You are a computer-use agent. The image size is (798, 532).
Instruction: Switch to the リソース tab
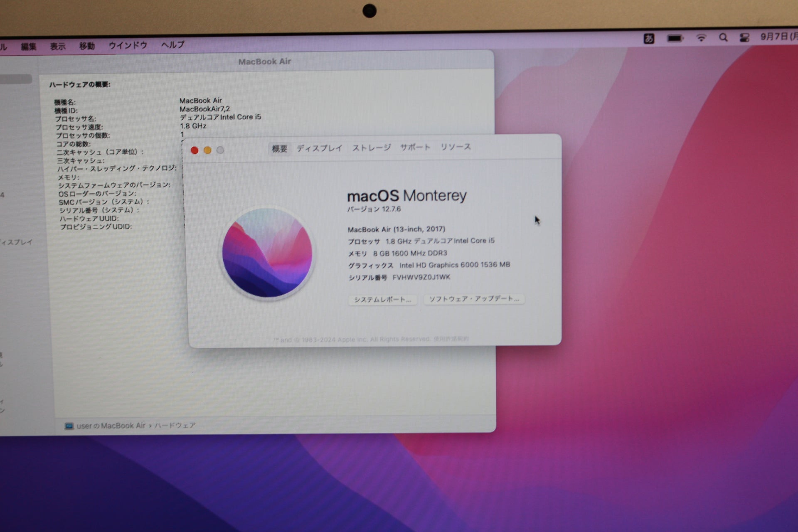click(456, 147)
